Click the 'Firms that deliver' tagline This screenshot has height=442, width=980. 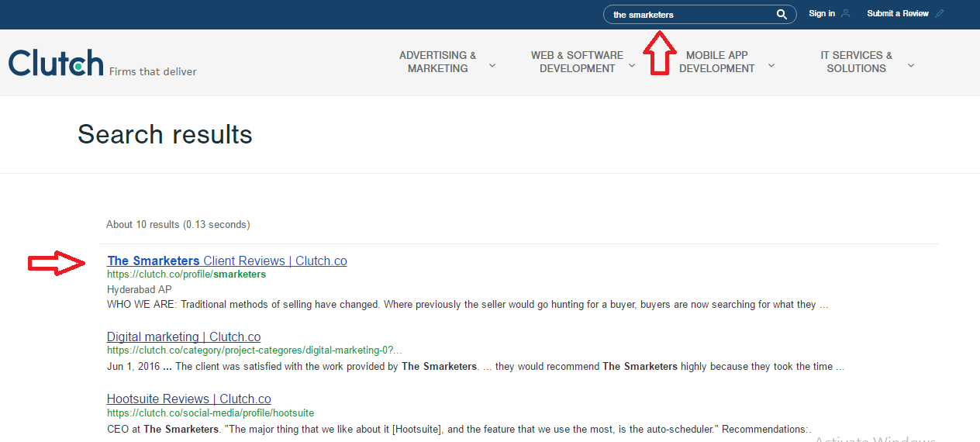[x=153, y=72]
